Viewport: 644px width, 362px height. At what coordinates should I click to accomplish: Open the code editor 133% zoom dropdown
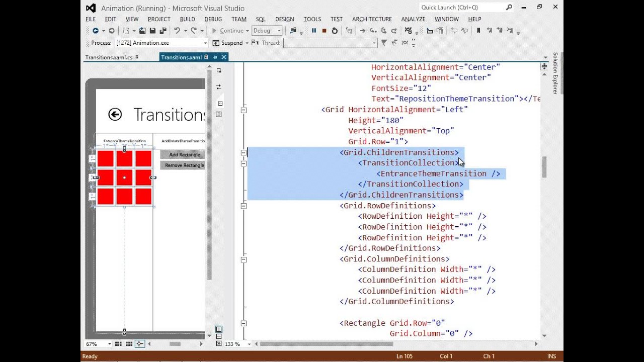pos(249,344)
